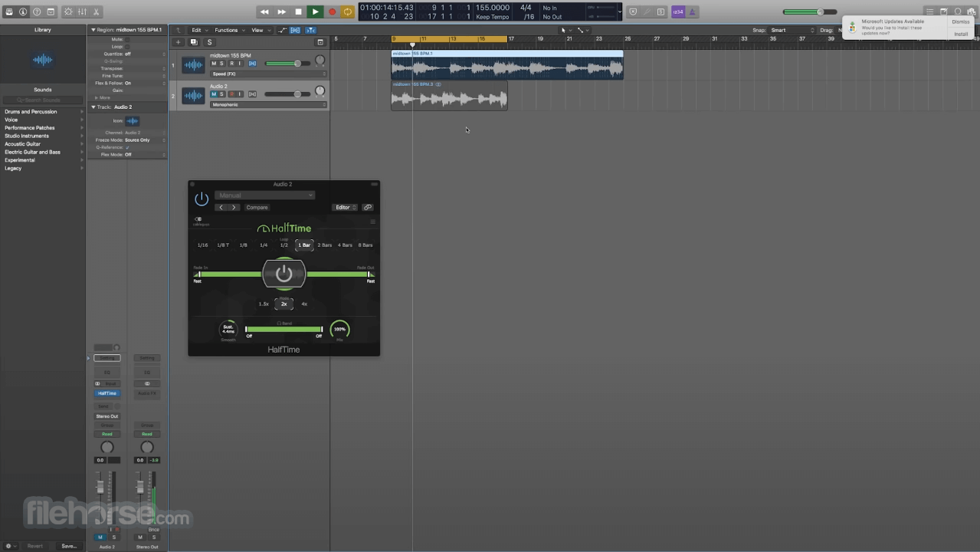
Task: Dismiss the Microsoft Updates notification
Action: 961,22
